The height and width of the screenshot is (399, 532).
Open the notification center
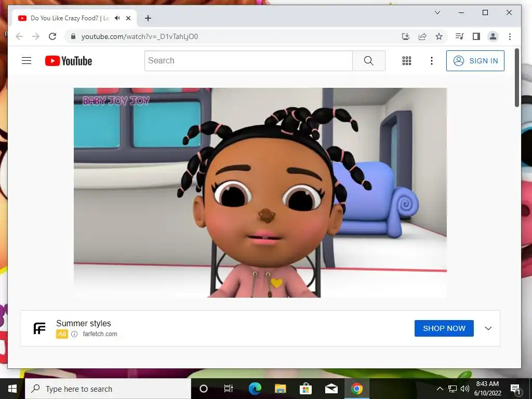pyautogui.click(x=515, y=389)
